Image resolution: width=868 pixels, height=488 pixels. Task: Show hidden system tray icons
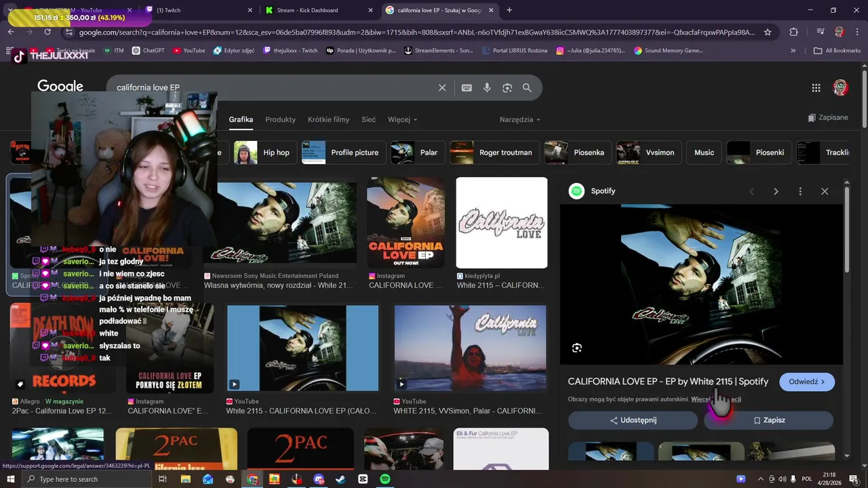(x=760, y=479)
